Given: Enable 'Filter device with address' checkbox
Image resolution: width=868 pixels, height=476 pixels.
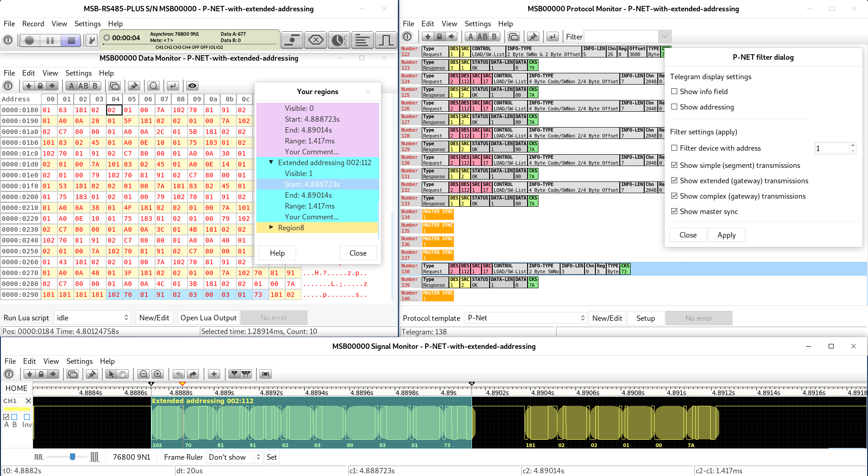Looking at the screenshot, I should click(674, 148).
